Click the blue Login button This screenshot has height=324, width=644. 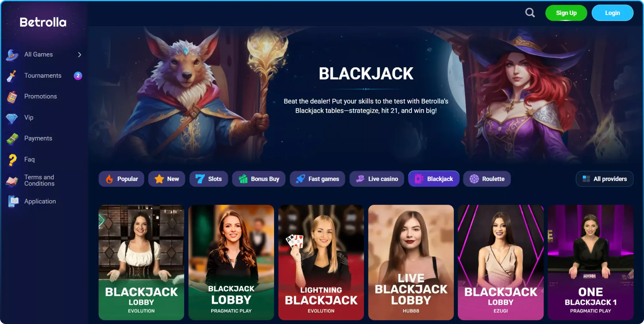pos(612,13)
